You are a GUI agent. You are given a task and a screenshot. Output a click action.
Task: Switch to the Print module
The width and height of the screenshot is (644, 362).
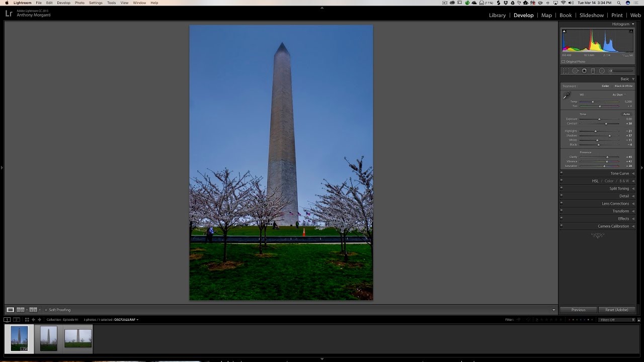pos(617,15)
